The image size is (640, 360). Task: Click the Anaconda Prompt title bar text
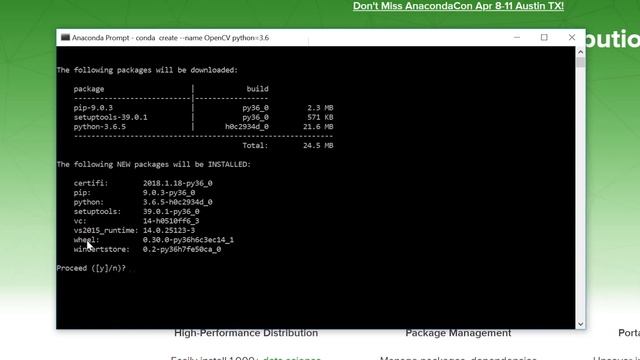(170, 38)
